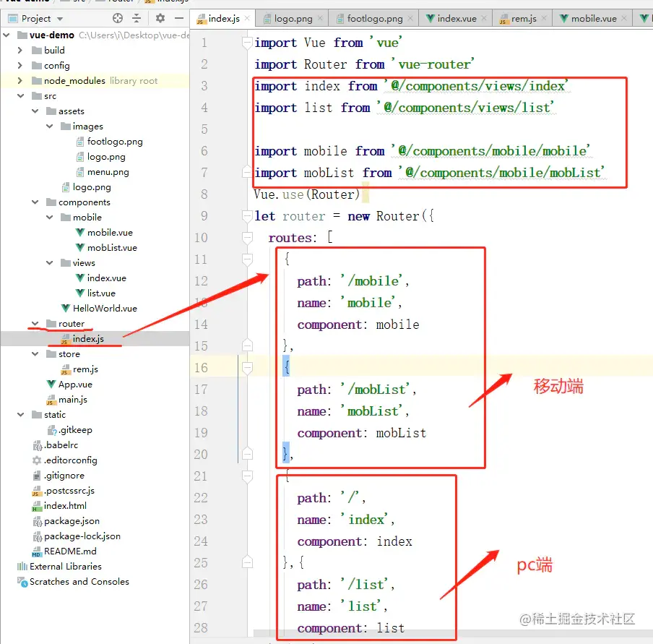Click the locate/scroll-from-source target icon

(118, 18)
